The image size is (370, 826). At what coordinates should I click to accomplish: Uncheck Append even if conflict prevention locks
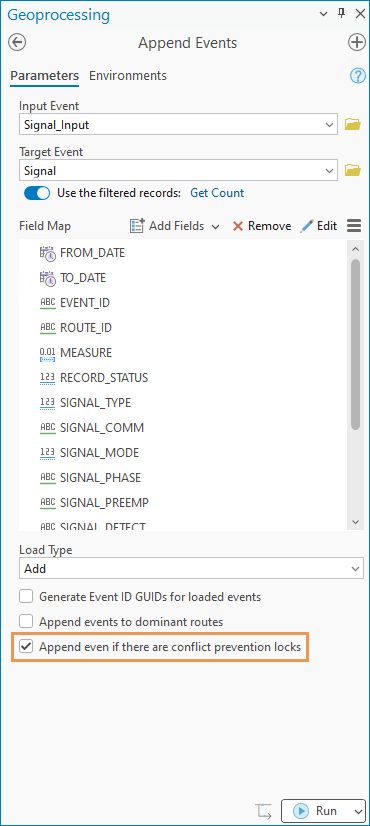[x=26, y=646]
